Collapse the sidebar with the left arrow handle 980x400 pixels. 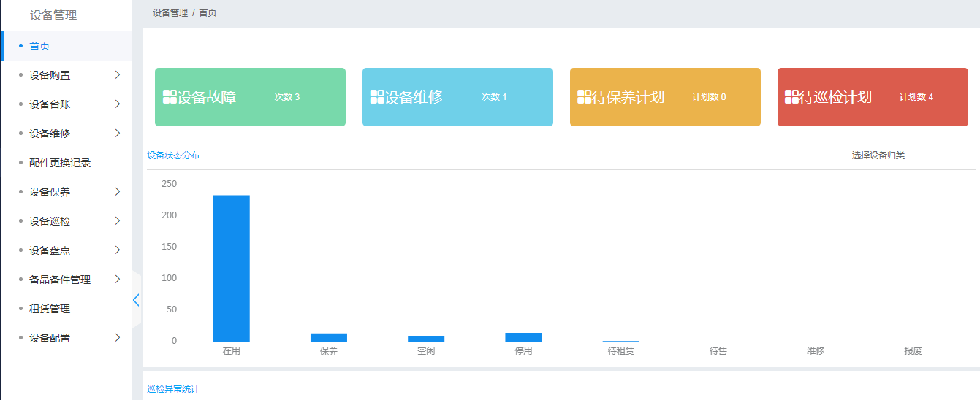point(136,300)
